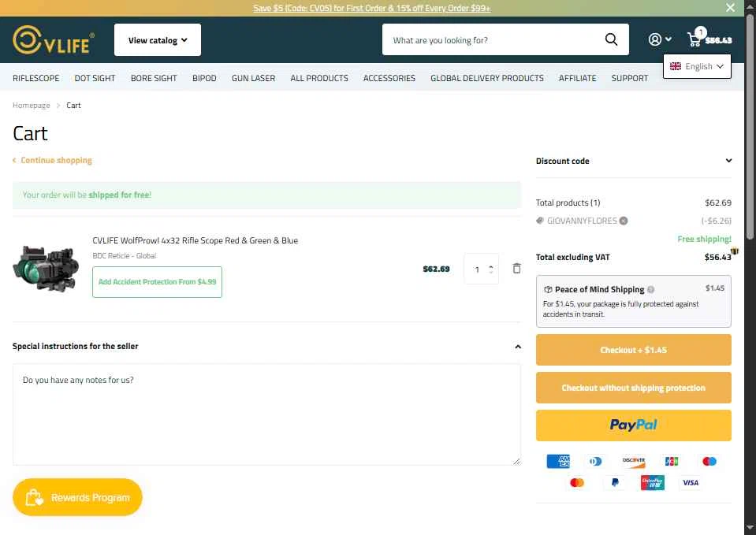The height and width of the screenshot is (535, 756).
Task: Click the gift box icon beside total
Action: pos(735,251)
